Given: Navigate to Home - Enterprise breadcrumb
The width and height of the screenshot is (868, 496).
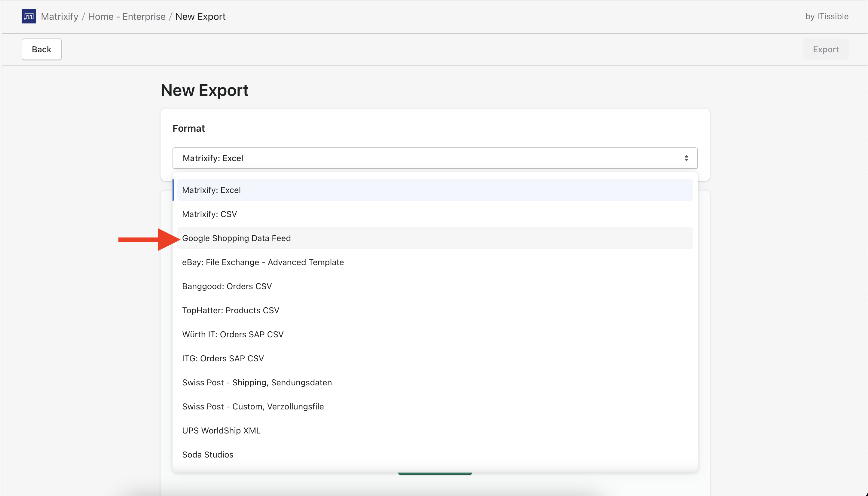Looking at the screenshot, I should 127,16.
